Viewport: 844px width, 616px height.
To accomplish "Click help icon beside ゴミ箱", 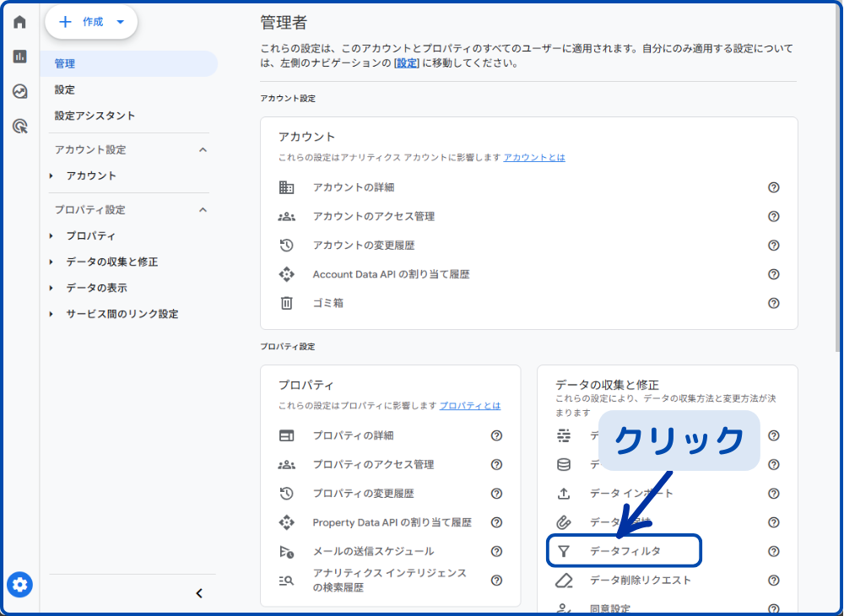I will tap(773, 303).
